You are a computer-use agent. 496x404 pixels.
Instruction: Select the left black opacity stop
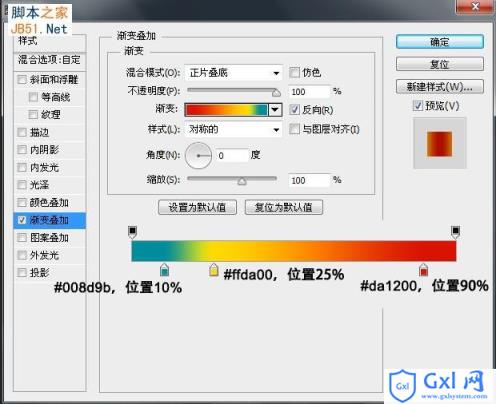(x=132, y=232)
